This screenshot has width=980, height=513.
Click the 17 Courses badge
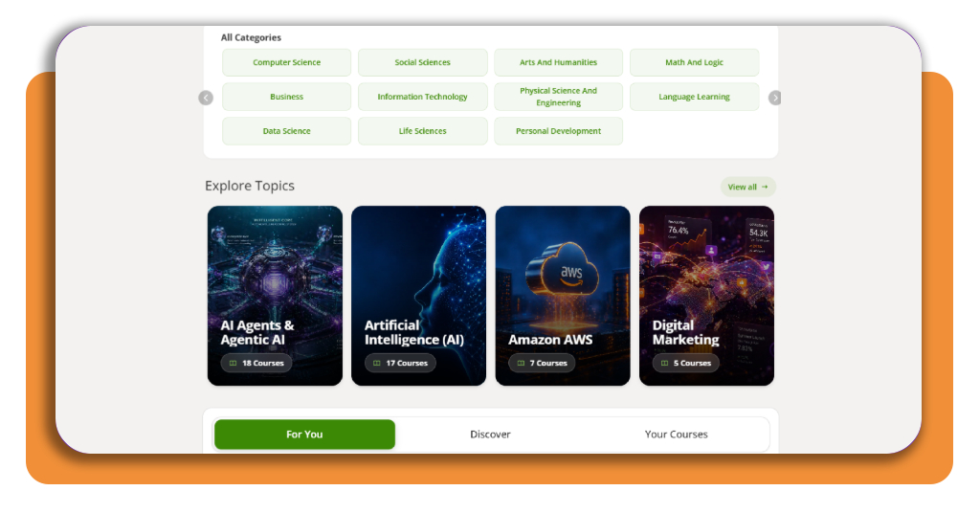pyautogui.click(x=400, y=363)
